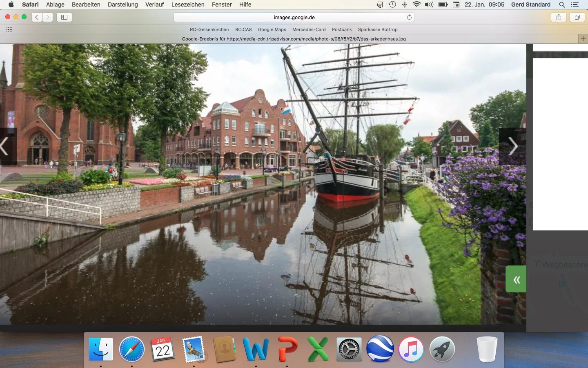Open the Trash in the Dock

(x=487, y=349)
